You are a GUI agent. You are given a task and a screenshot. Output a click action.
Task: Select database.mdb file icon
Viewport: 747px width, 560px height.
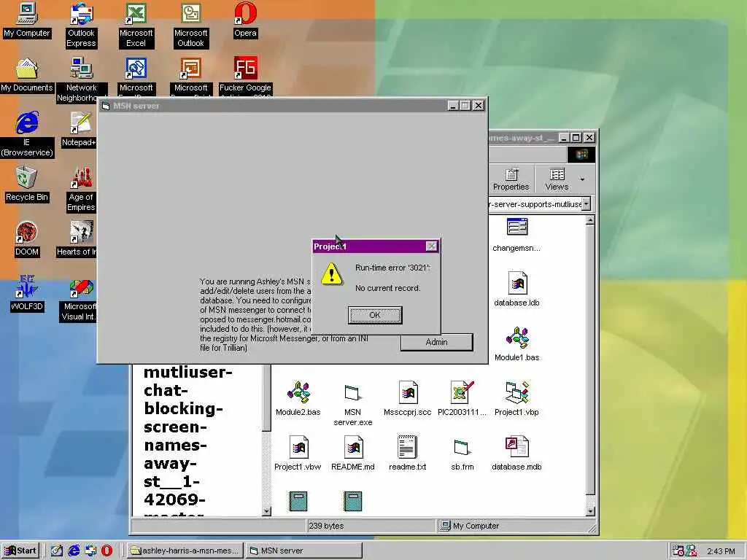pos(516,454)
